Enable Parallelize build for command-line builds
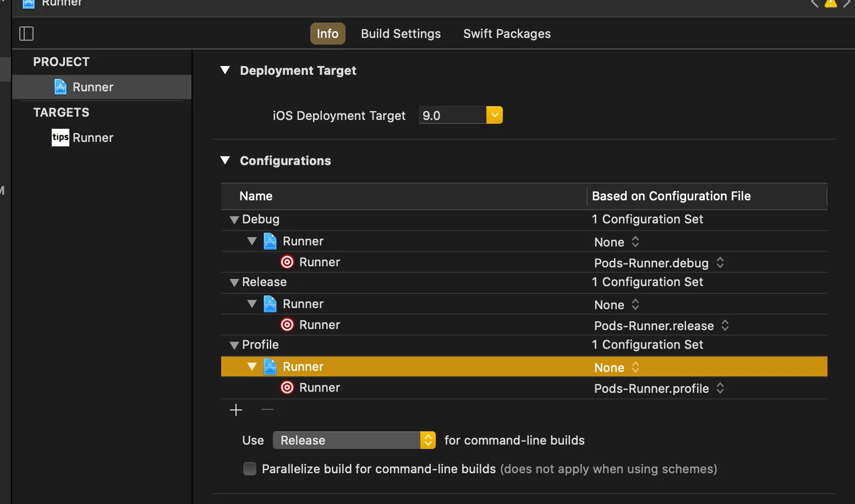The width and height of the screenshot is (855, 504). (250, 469)
